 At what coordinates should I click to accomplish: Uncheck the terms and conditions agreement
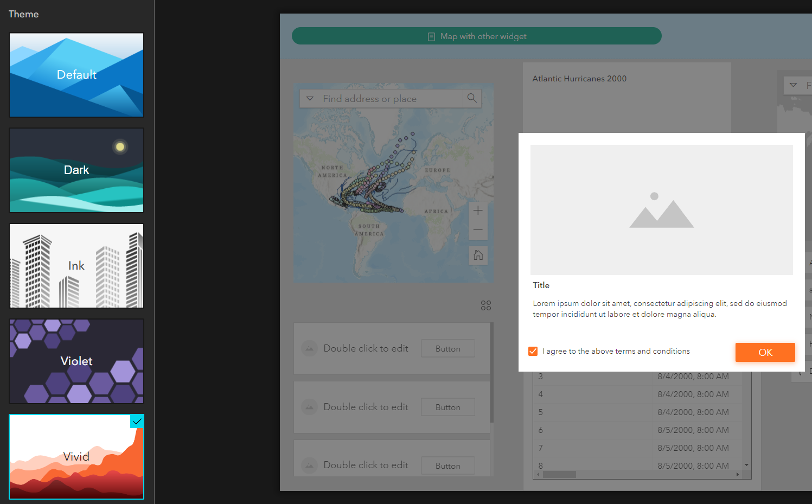click(533, 351)
